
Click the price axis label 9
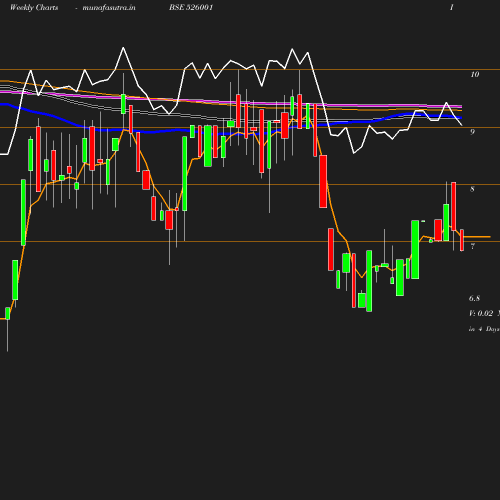click(472, 132)
